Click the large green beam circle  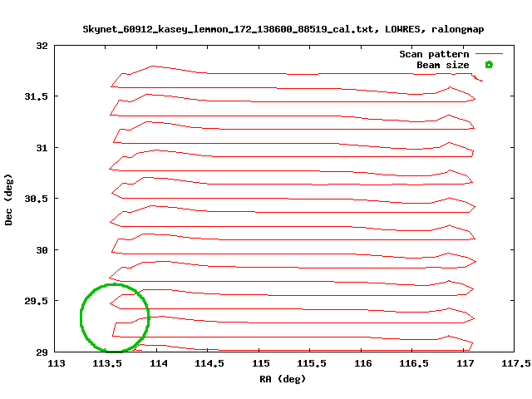[x=115, y=318]
